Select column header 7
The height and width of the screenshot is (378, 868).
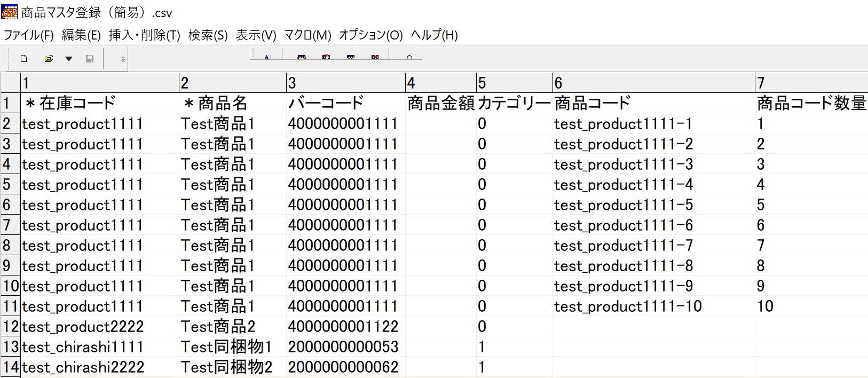click(811, 83)
